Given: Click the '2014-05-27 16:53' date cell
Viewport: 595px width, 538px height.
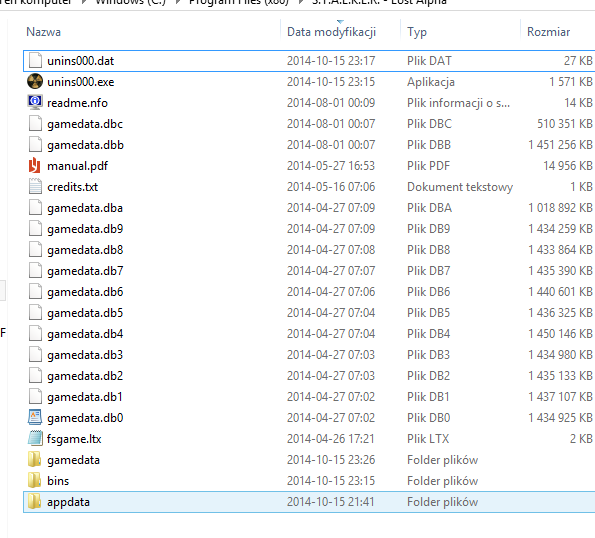Looking at the screenshot, I should click(x=331, y=166).
